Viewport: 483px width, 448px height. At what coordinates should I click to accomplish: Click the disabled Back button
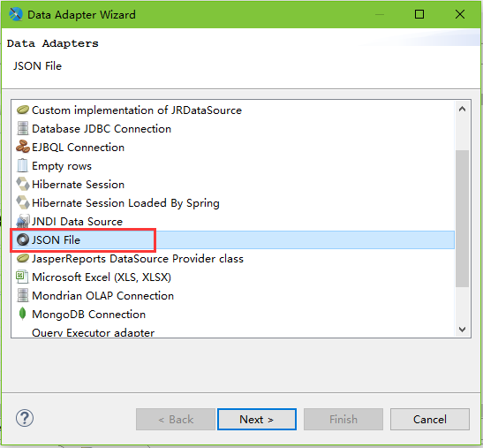pyautogui.click(x=176, y=420)
